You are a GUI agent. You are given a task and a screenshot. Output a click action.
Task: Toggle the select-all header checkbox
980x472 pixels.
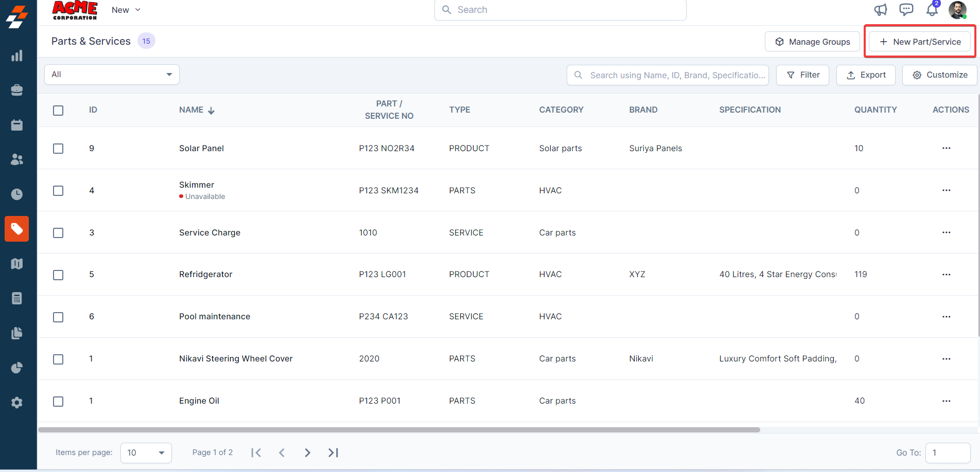[58, 111]
